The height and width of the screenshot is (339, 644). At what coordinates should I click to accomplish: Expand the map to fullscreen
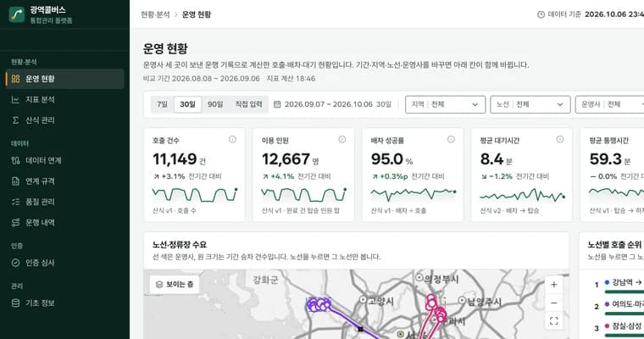click(553, 321)
